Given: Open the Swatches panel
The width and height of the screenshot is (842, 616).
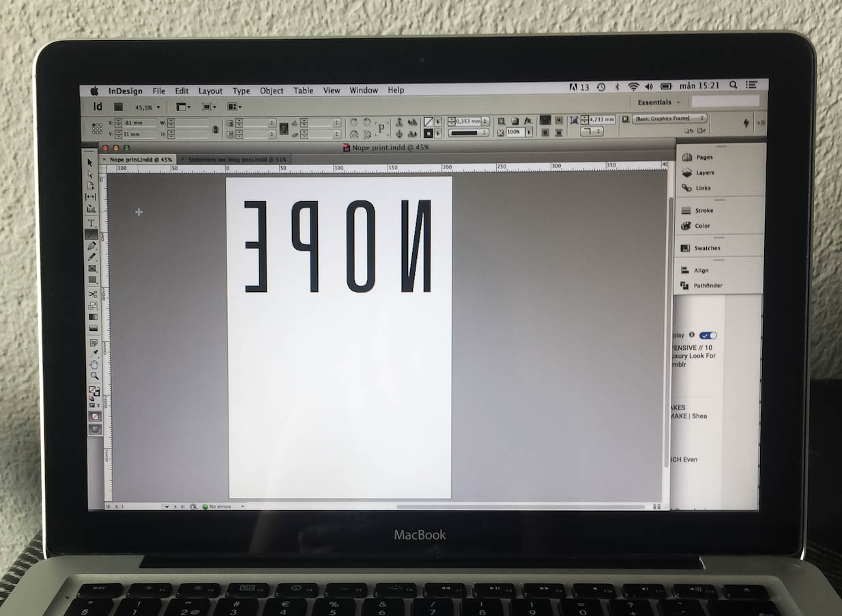Looking at the screenshot, I should (707, 248).
